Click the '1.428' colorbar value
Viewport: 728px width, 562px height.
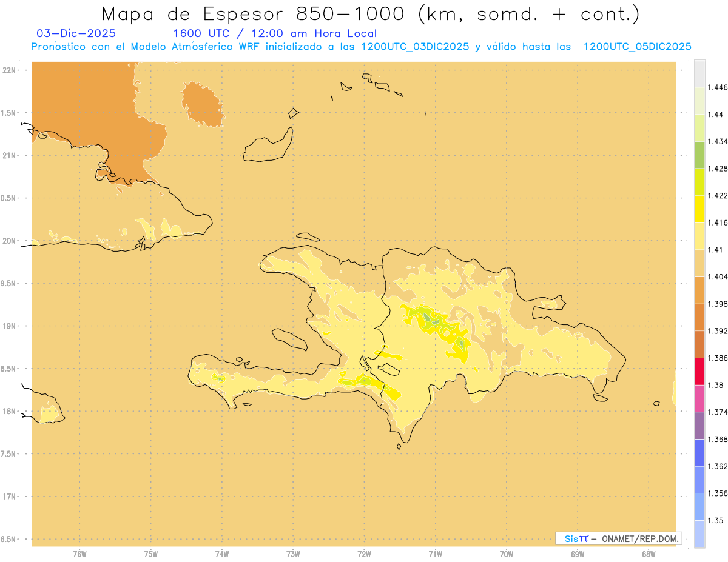click(719, 169)
